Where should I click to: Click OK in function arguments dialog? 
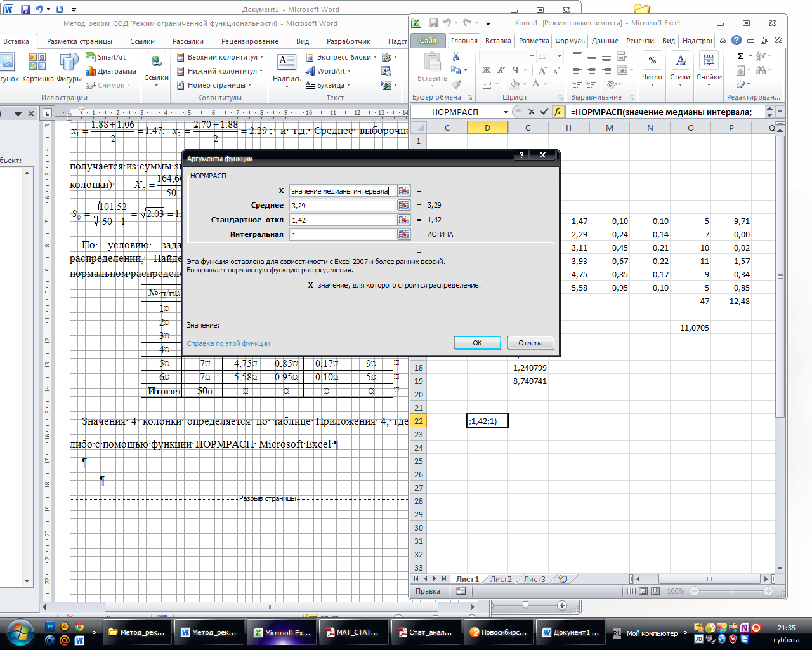pyautogui.click(x=478, y=343)
